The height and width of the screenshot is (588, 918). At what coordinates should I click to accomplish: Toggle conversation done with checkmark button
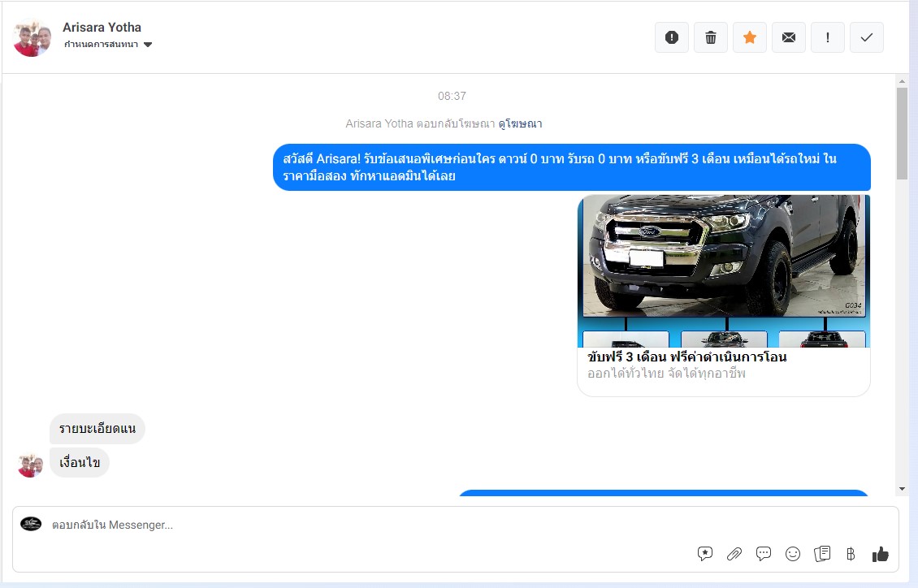[867, 37]
